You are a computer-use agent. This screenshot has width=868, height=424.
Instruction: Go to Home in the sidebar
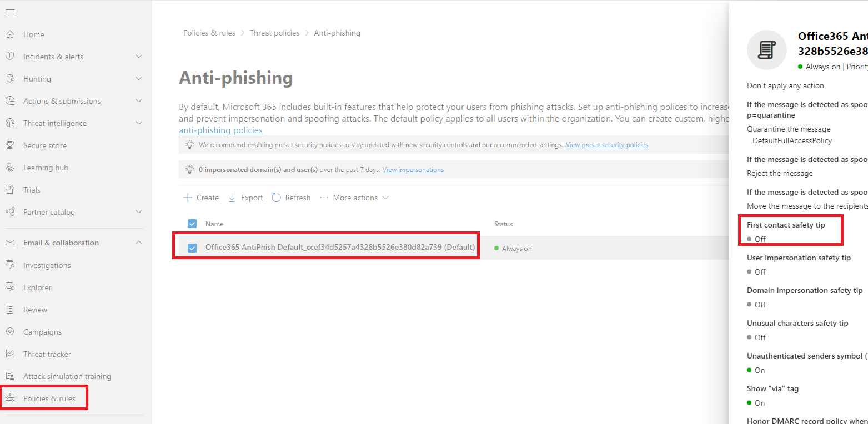click(34, 34)
